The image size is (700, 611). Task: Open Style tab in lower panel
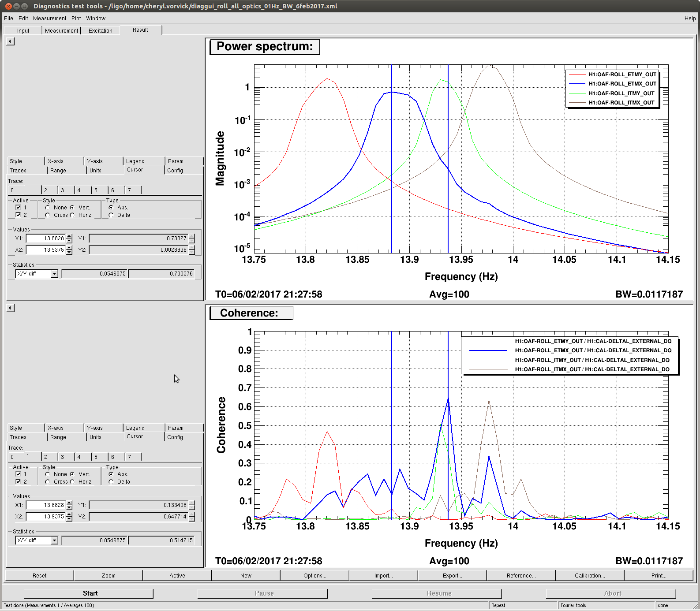click(25, 428)
